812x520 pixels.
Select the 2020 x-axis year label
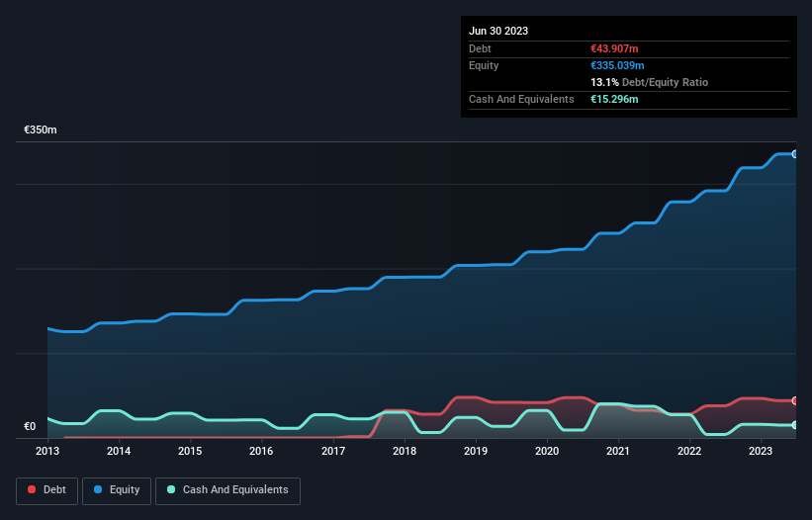(546, 452)
